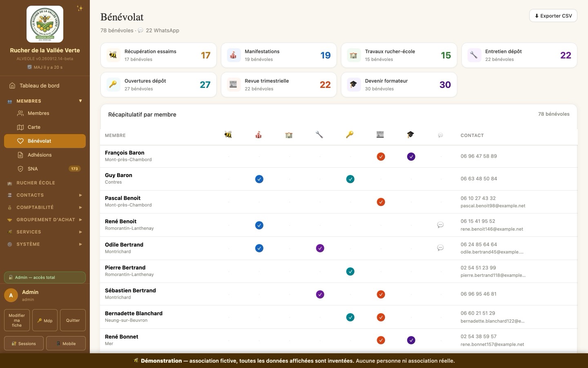This screenshot has width=588, height=368.
Task: Expand the SYSTÈME section
Action: 45,244
